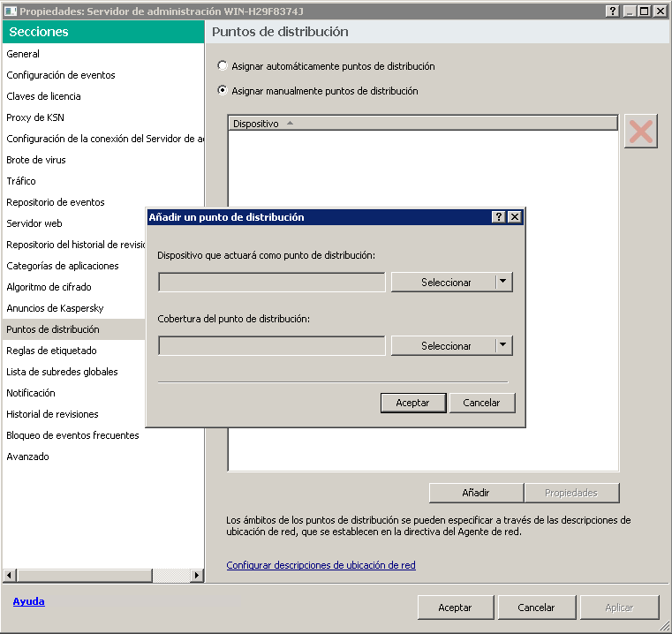
Task: Open Proxy de KSN section
Action: (102, 117)
